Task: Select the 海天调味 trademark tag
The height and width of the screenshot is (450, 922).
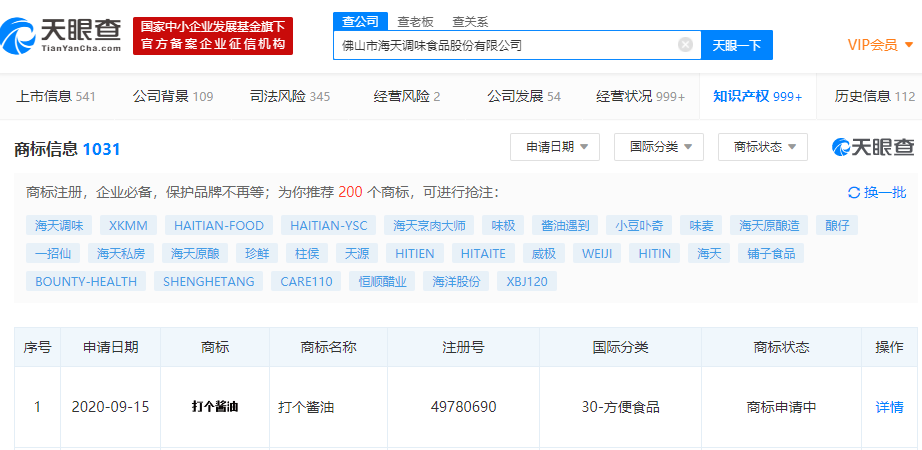Action: point(59,225)
